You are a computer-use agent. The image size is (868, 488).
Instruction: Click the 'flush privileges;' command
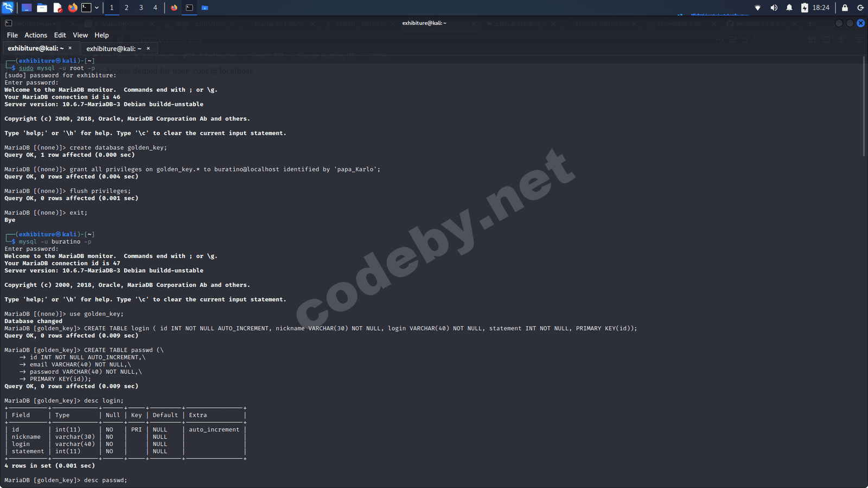100,191
